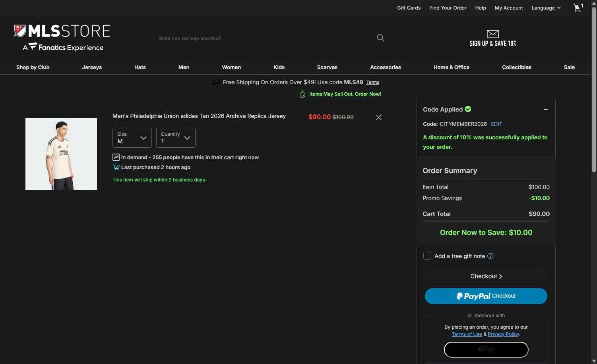The width and height of the screenshot is (597, 364).
Task: Click the Checkout button
Action: tap(486, 276)
